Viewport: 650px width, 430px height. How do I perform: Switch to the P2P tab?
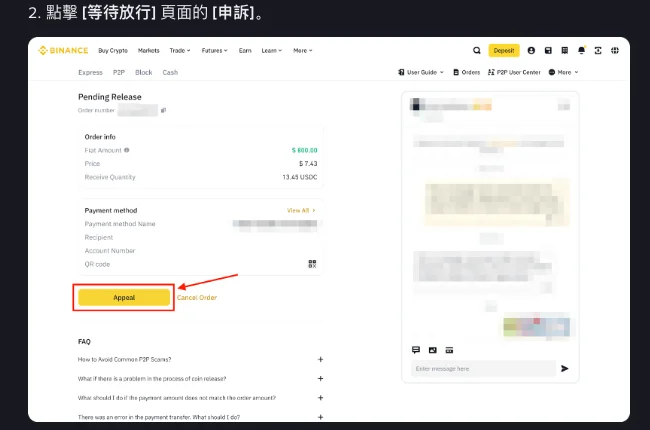[x=119, y=72]
